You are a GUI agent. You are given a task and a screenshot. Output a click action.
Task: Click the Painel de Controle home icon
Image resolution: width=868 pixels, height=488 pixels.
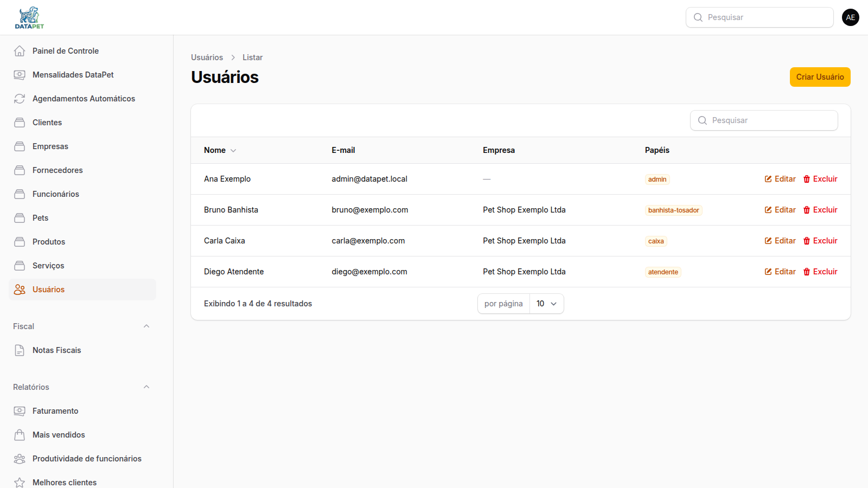(x=20, y=51)
